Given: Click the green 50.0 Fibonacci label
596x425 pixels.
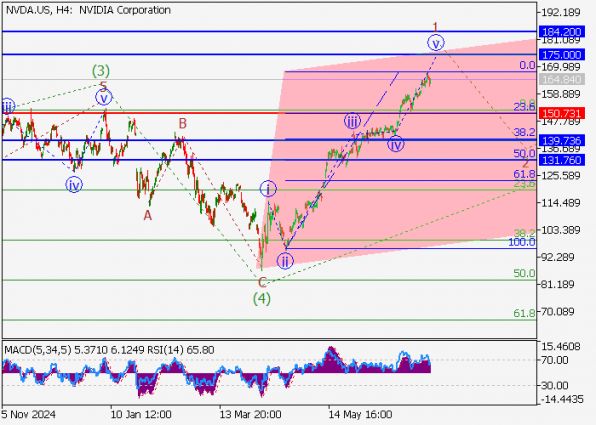Looking at the screenshot, I should tap(525, 273).
